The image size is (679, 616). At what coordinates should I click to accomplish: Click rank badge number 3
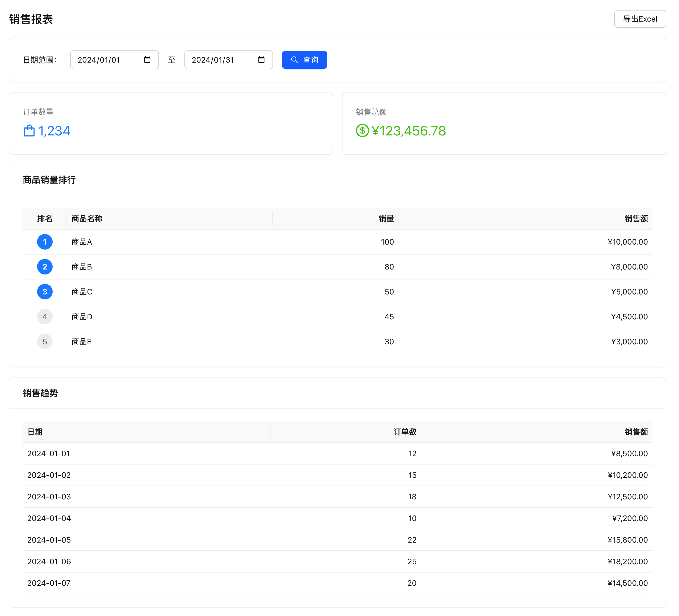(45, 292)
